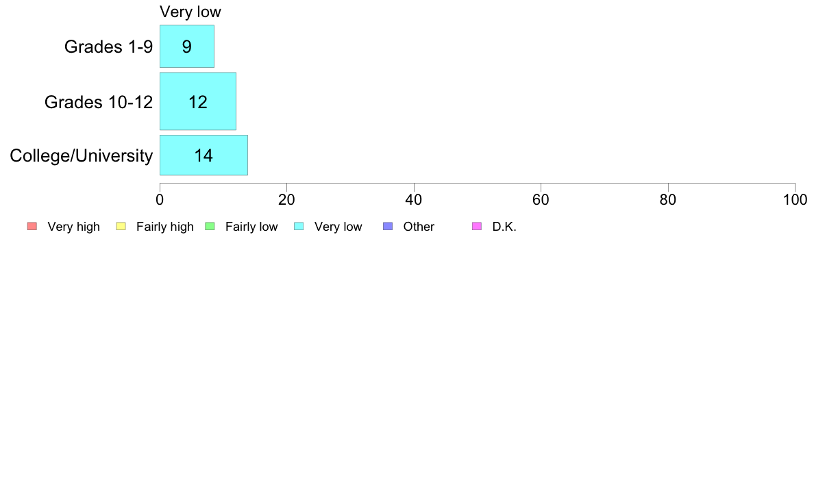
Task: Click the Very low chart title
Action: [190, 12]
